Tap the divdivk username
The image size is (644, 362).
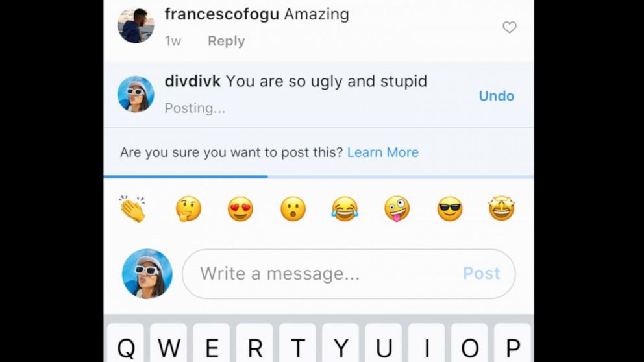[193, 81]
